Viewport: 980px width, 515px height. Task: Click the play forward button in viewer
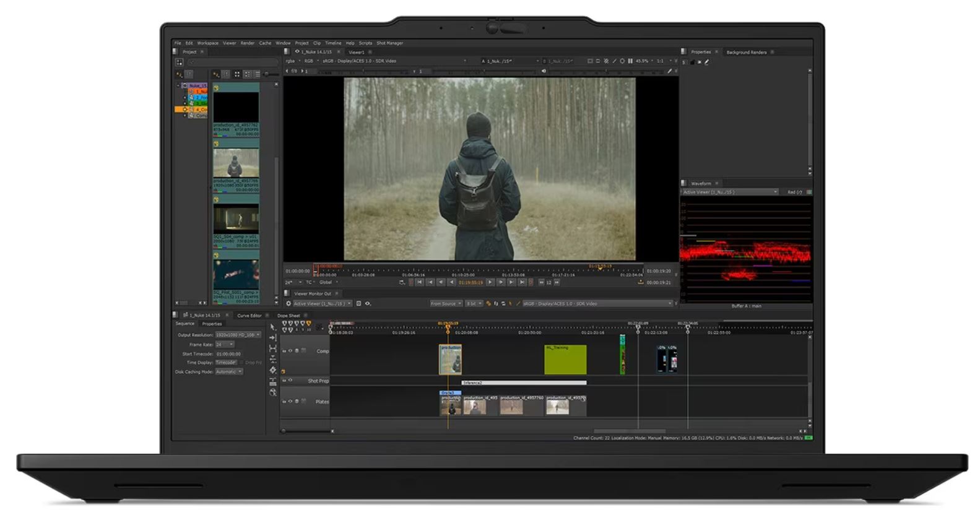pos(490,282)
